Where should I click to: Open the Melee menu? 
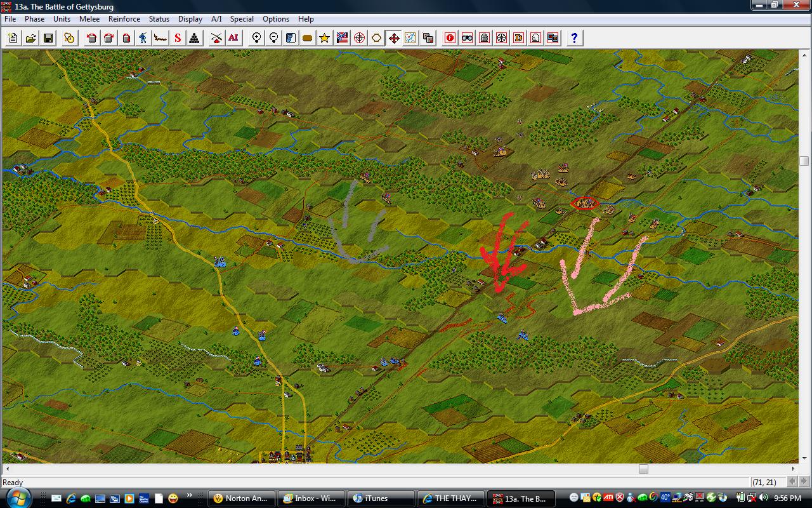click(x=89, y=19)
